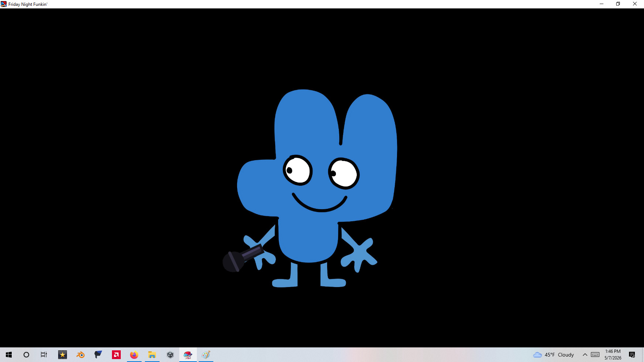Launch Blender from the taskbar
Viewport: 644px width, 362px height.
80,355
